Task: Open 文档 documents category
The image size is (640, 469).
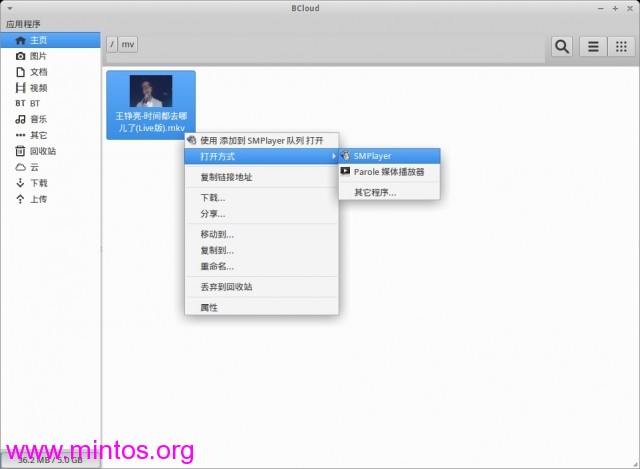Action: click(51, 72)
